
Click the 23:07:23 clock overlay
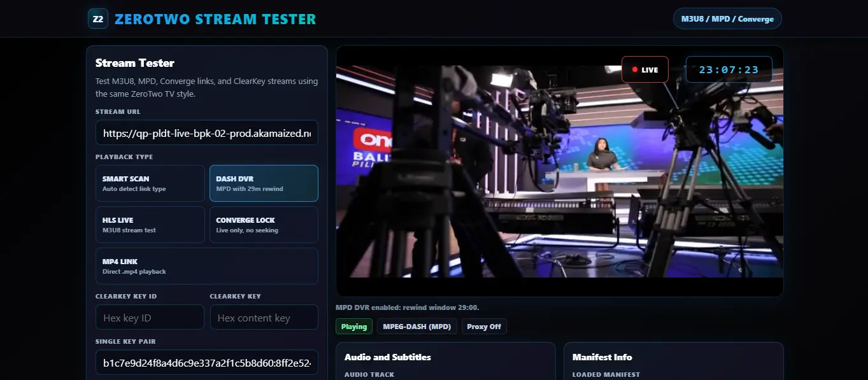click(x=729, y=69)
